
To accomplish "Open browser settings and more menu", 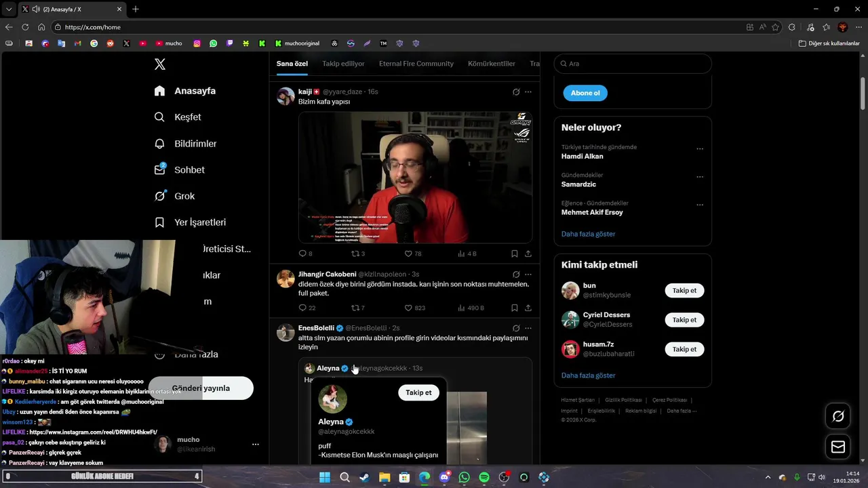I will [x=859, y=27].
